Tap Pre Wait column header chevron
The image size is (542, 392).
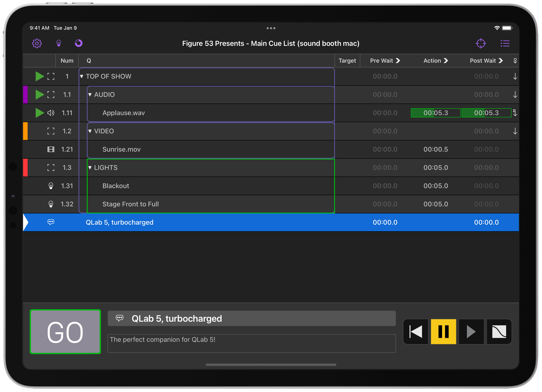click(398, 61)
